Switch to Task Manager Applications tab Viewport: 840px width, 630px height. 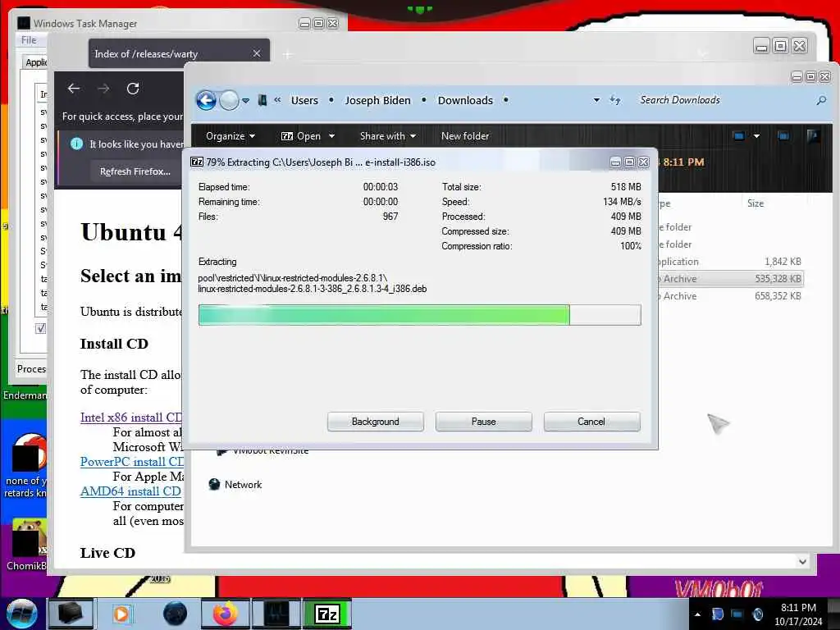tap(35, 62)
